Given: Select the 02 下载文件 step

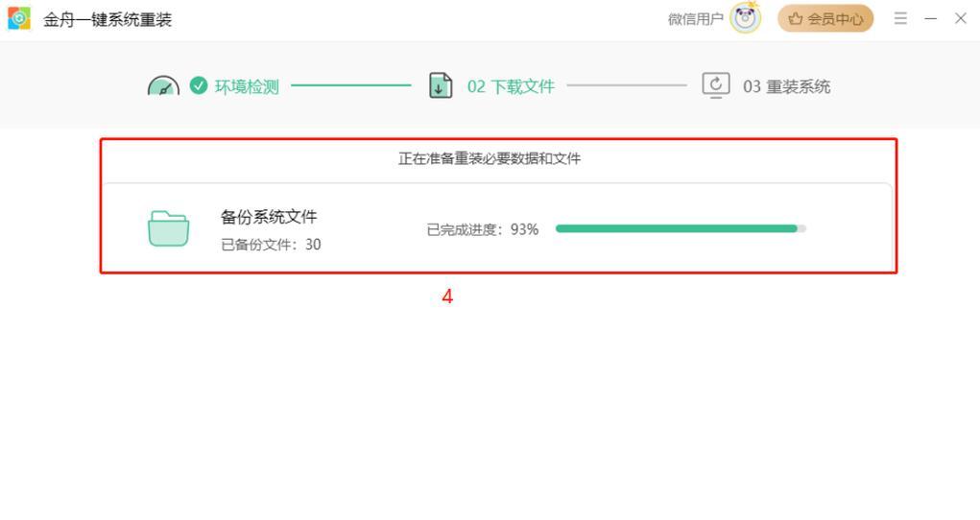Looking at the screenshot, I should coord(511,86).
